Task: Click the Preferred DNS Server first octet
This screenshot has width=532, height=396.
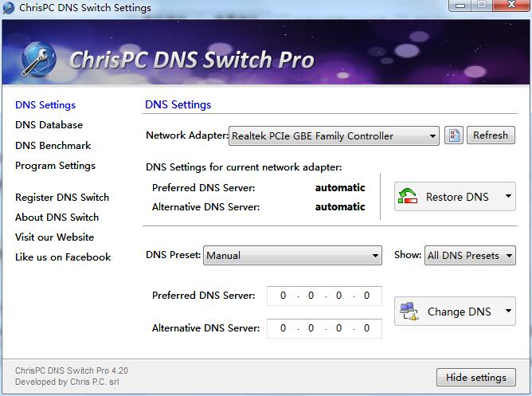Action: pyautogui.click(x=283, y=296)
